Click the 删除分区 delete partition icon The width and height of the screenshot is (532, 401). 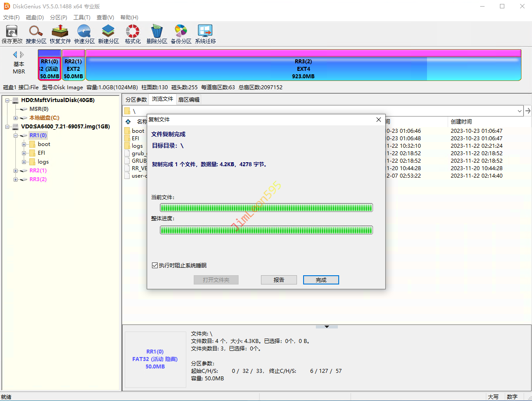click(x=157, y=34)
